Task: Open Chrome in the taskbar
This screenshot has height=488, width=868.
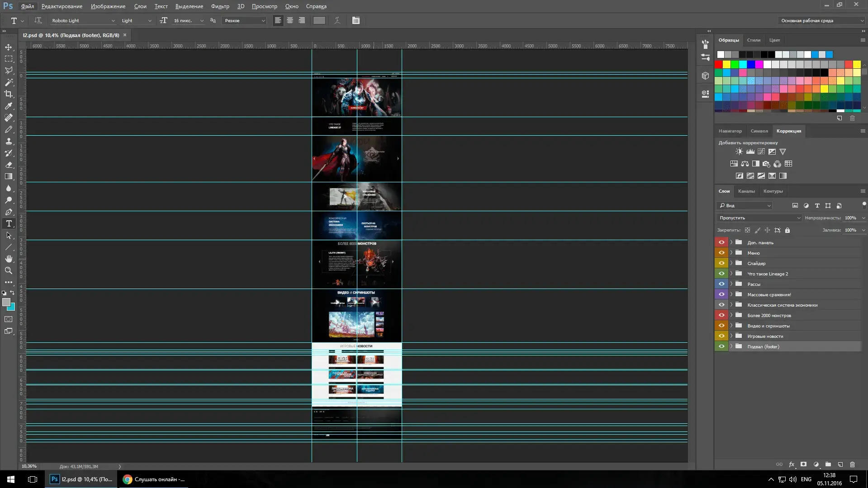Action: tap(154, 479)
